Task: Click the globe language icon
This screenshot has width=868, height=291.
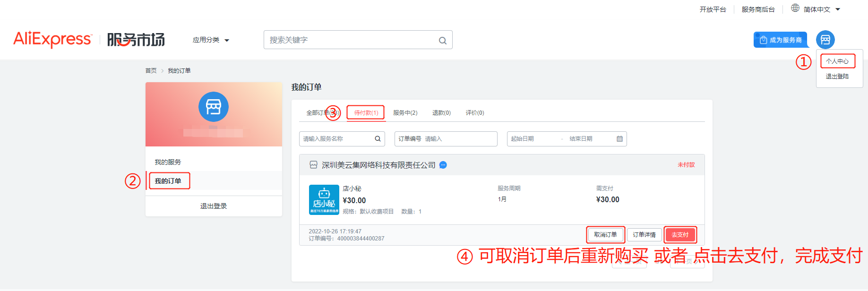Action: tap(795, 8)
